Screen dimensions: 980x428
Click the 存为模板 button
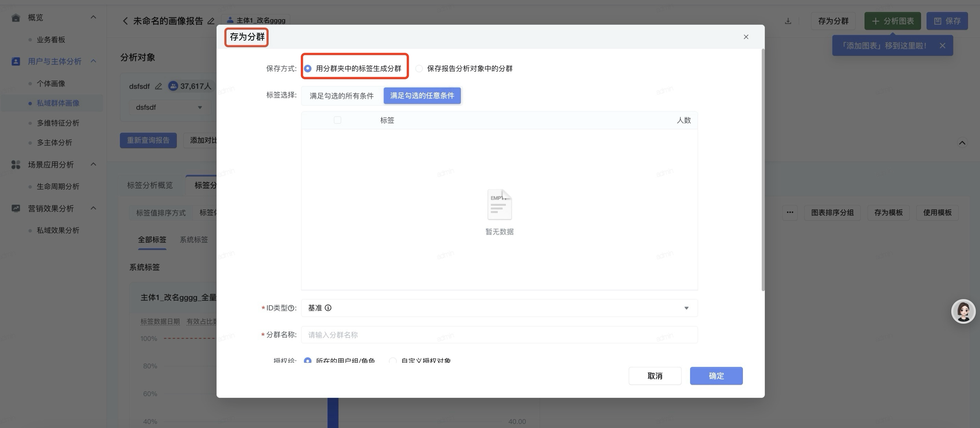[x=888, y=213]
